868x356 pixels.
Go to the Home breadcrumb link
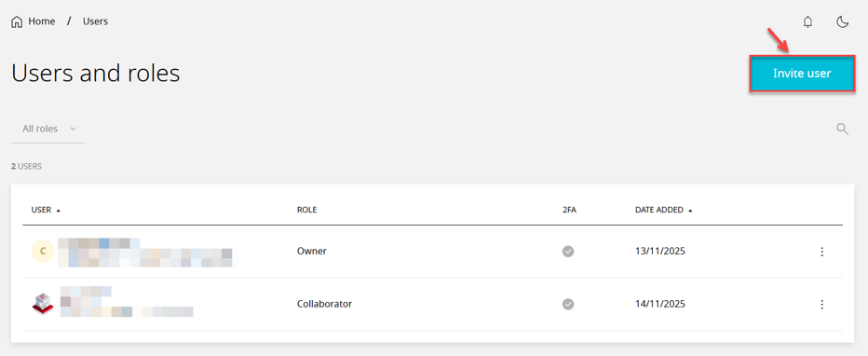tap(42, 21)
